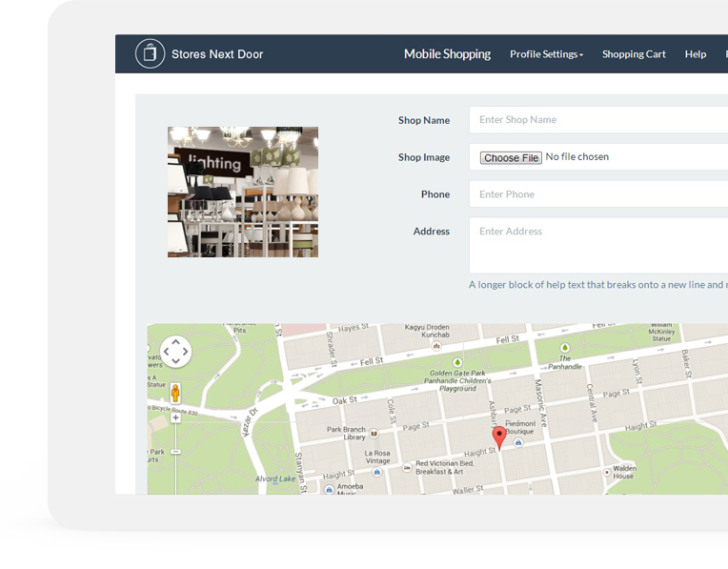This screenshot has height=569, width=728.
Task: Select the Street View pegman icon
Action: coord(175,393)
